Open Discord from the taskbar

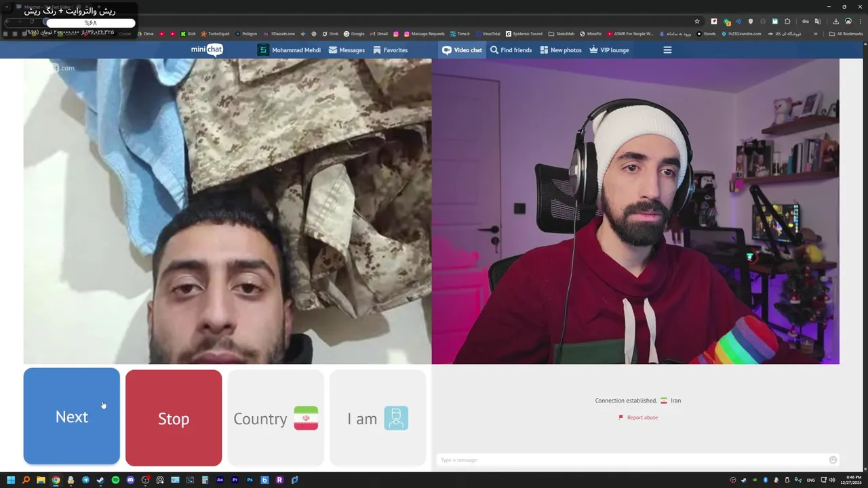pyautogui.click(x=130, y=480)
